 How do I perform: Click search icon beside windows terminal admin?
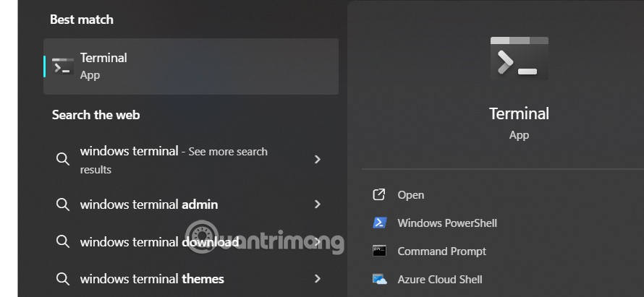63,205
